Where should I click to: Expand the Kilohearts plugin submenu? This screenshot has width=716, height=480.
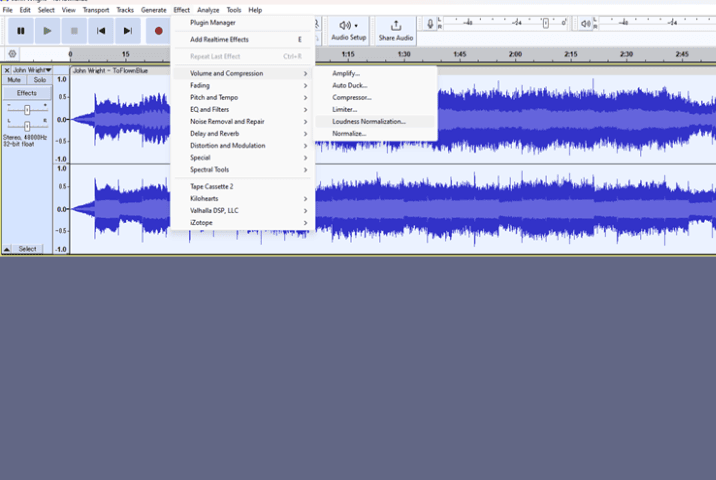tap(242, 199)
